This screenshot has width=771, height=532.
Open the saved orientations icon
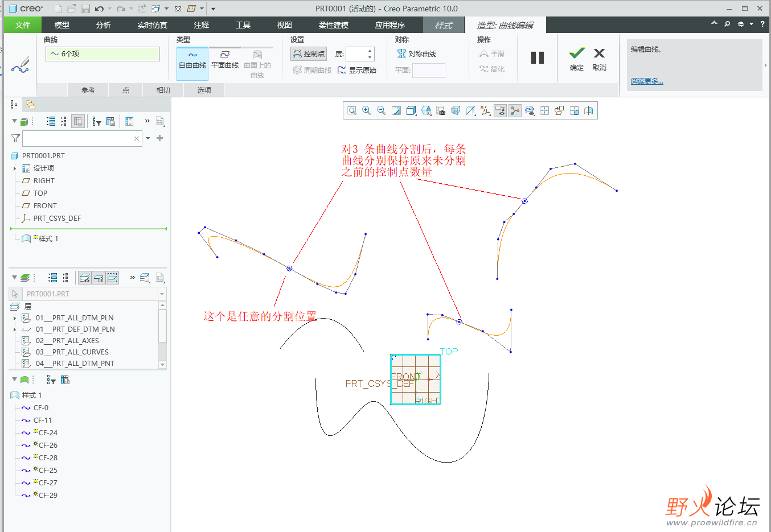tap(426, 111)
